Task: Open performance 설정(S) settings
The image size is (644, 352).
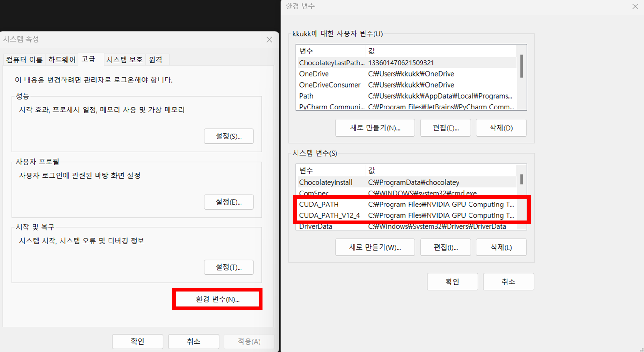Action: click(229, 136)
